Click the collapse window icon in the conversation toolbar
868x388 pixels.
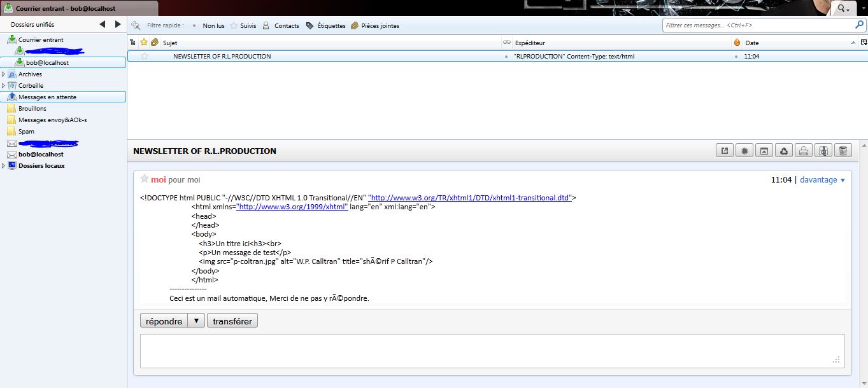coord(764,151)
